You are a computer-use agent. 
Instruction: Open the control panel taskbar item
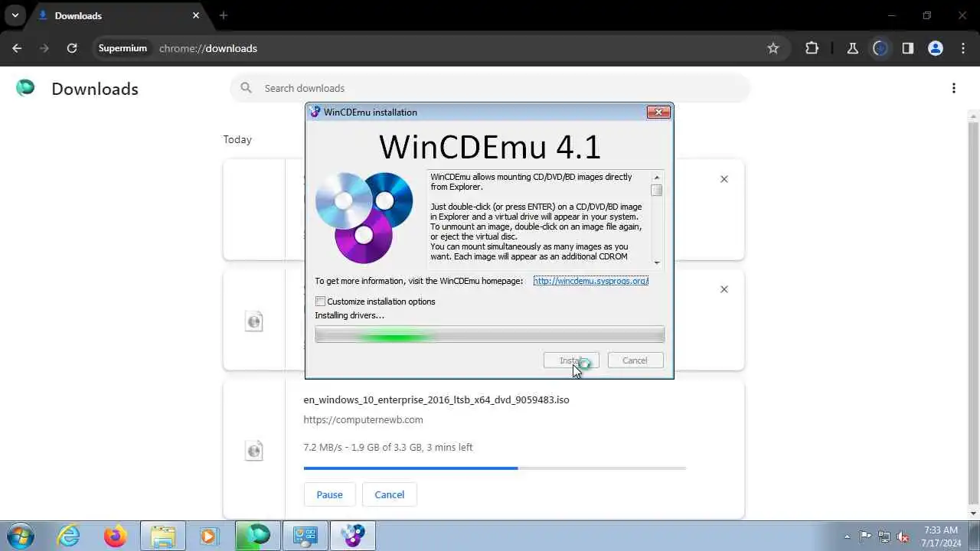click(305, 536)
